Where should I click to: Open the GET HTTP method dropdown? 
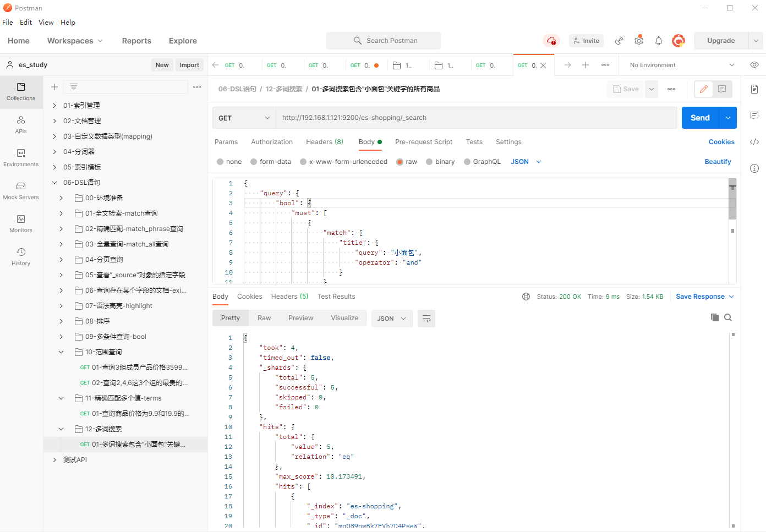244,118
